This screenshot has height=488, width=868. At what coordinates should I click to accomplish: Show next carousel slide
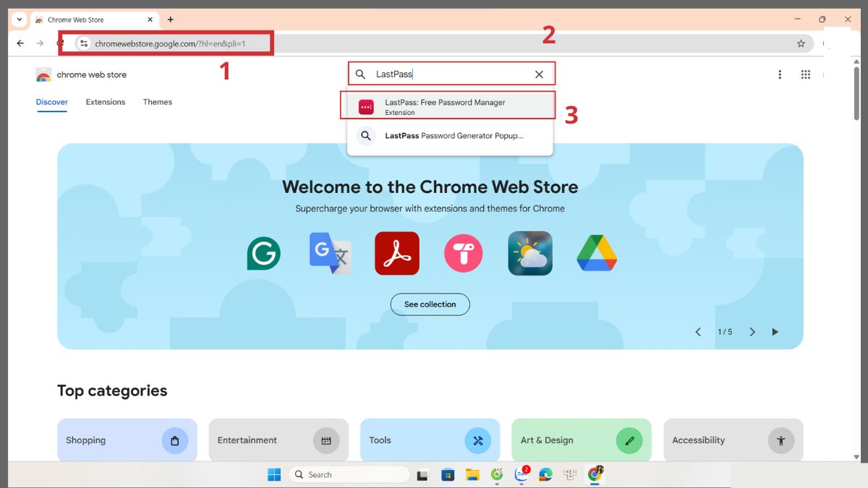click(x=752, y=332)
